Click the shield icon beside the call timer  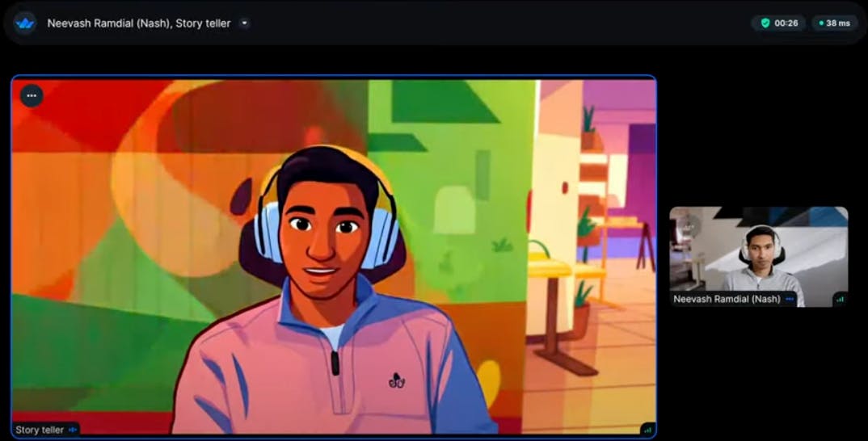point(765,23)
